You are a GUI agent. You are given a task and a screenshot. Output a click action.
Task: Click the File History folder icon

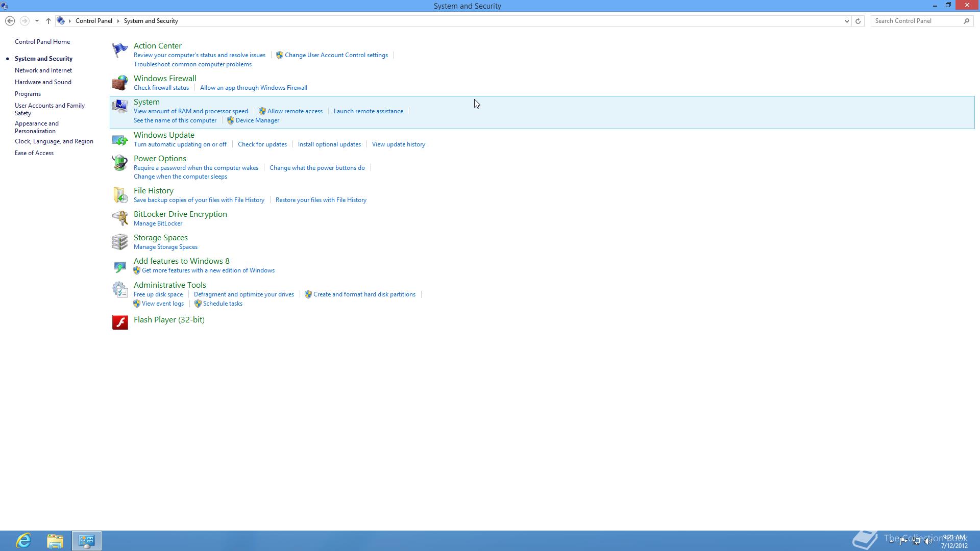(120, 195)
